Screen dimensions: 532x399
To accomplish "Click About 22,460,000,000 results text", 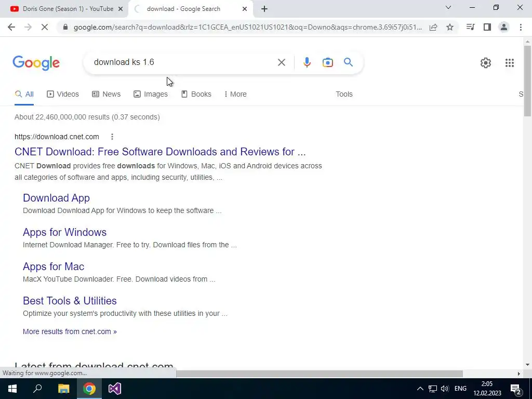I will point(87,117).
